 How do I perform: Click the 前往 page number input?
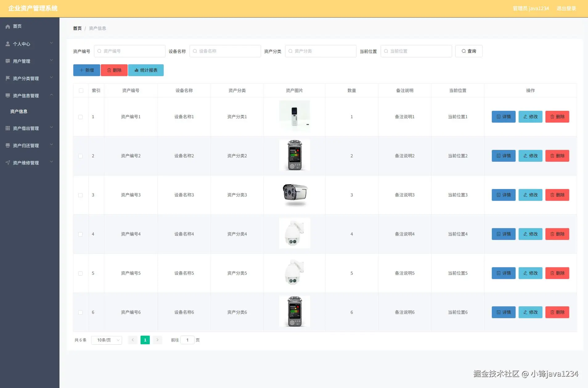point(187,340)
